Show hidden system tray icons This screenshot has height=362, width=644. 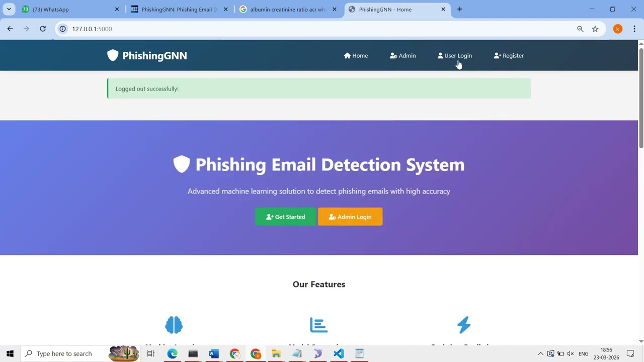pos(540,353)
